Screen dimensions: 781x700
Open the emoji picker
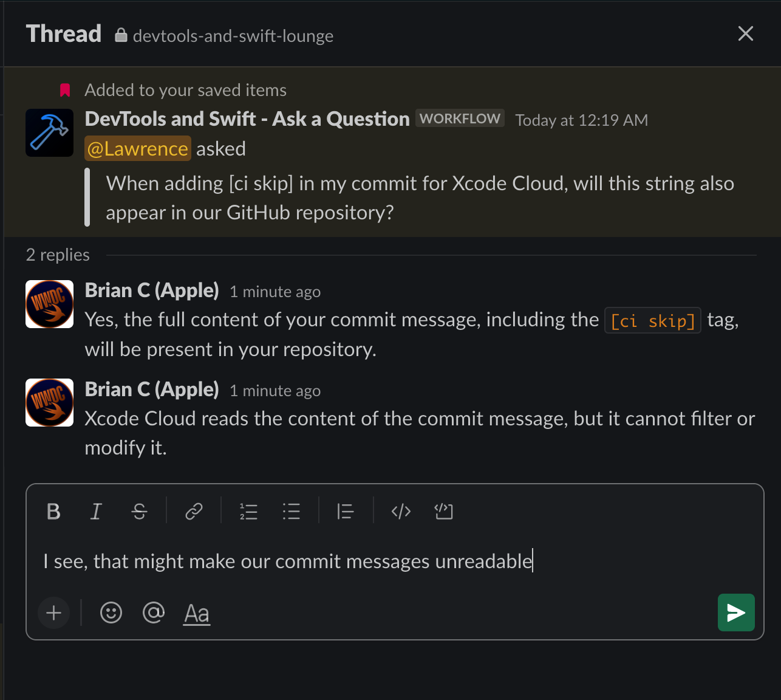coord(111,612)
